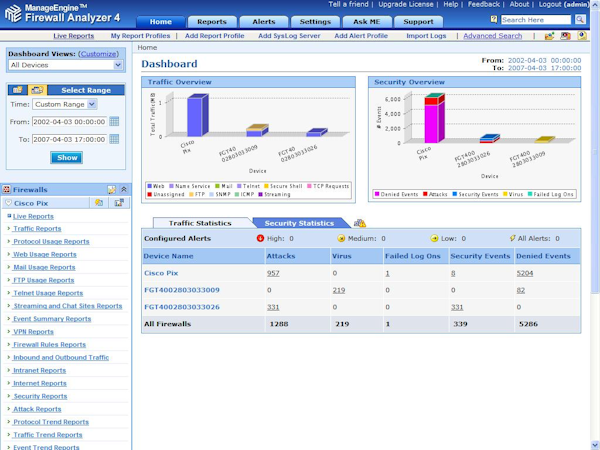Open the Advanced Search link
The width and height of the screenshot is (600, 450).
(492, 36)
